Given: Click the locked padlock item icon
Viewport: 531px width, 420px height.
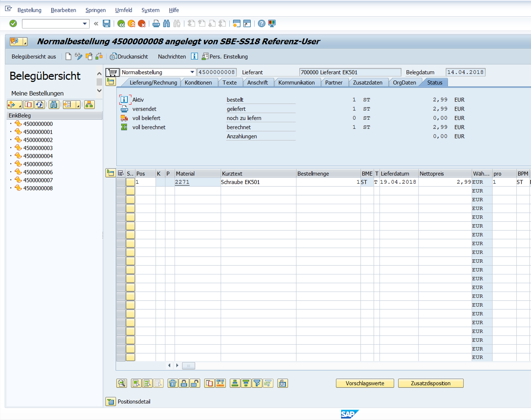Looking at the screenshot, I should [184, 384].
